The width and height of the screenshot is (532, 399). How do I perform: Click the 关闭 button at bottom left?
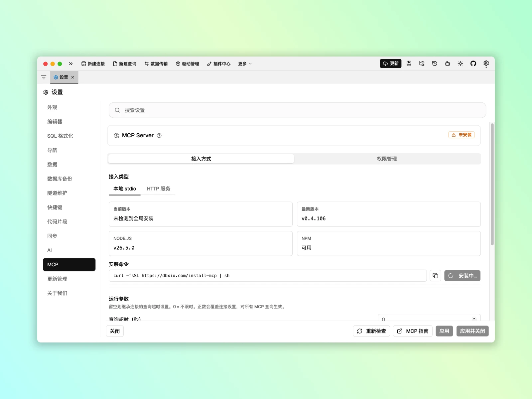(x=115, y=331)
